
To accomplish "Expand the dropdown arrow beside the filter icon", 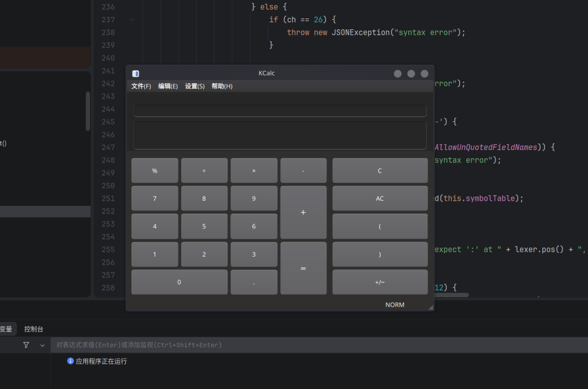I will point(42,345).
